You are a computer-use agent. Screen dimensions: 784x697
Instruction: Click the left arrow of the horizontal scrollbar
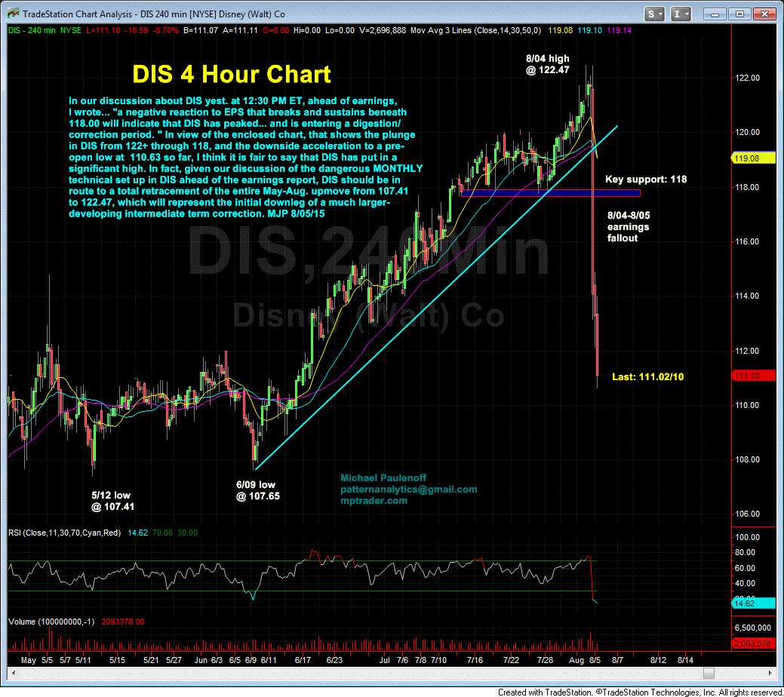(x=13, y=673)
